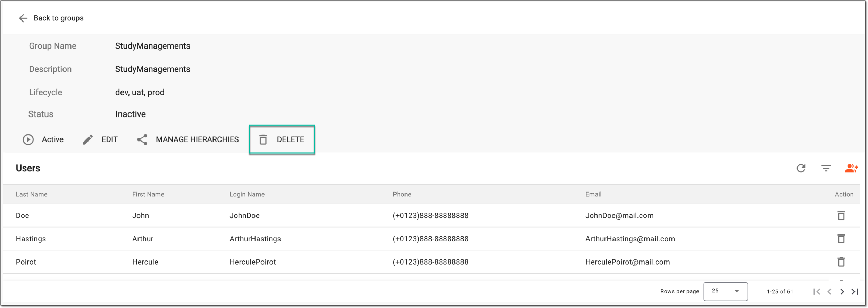Open the Rows per page dropdown

pos(726,291)
